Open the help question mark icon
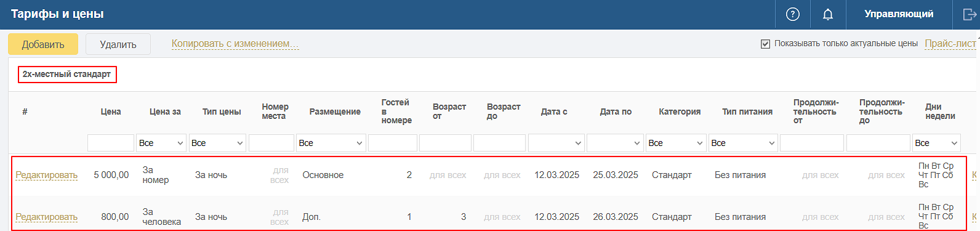This screenshot has height=231, width=980. (x=793, y=14)
